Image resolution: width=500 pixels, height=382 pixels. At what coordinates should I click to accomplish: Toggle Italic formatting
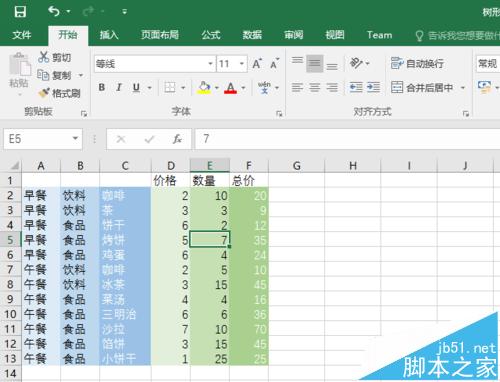click(119, 88)
